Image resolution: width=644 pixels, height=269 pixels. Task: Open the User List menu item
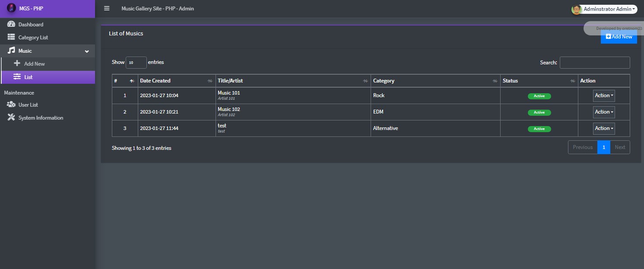(48, 105)
